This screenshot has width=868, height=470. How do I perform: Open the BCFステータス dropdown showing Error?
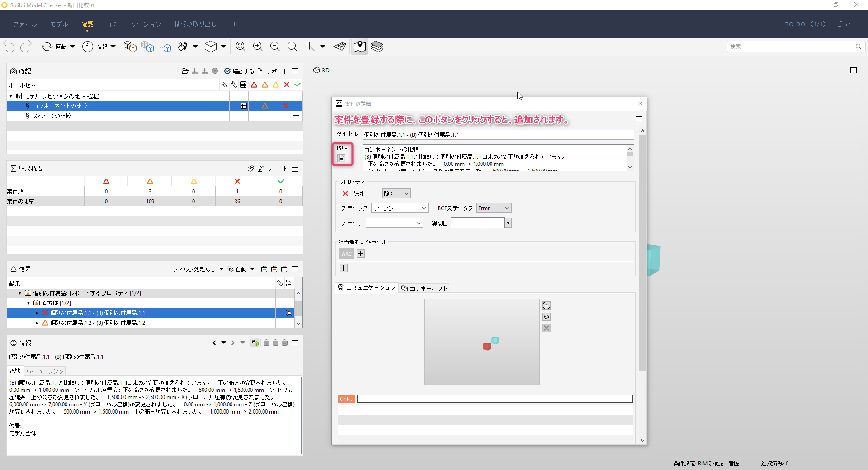point(494,208)
